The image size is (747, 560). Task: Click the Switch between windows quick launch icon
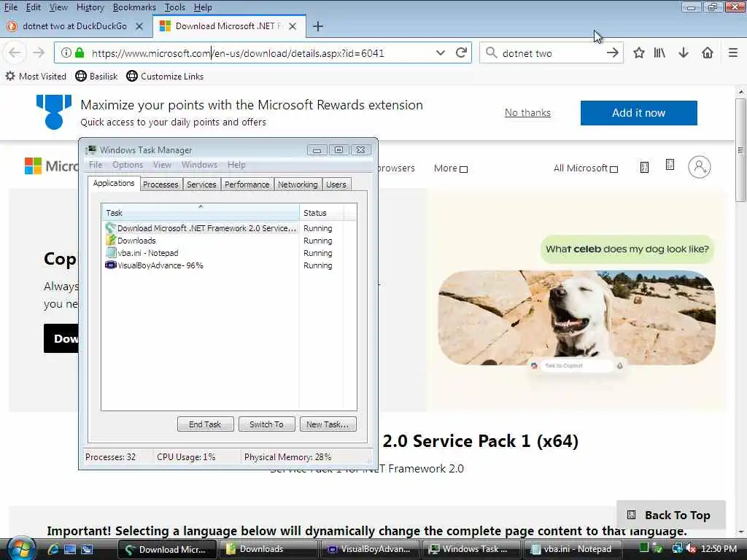87,549
